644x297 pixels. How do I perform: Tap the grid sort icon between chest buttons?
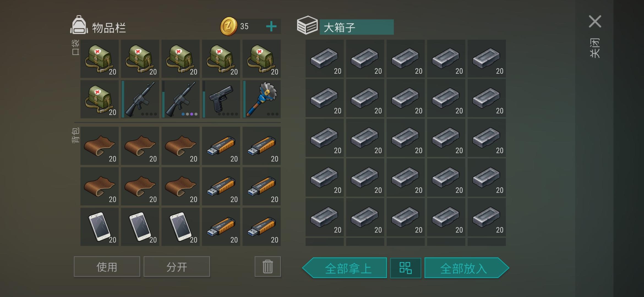coord(405,268)
